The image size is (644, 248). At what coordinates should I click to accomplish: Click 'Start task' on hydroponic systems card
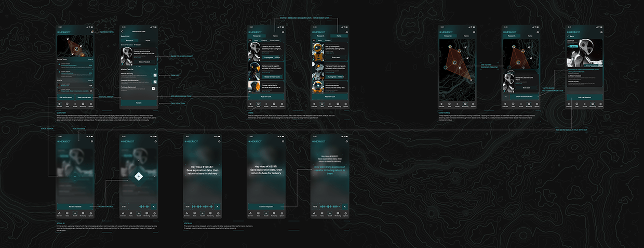click(x=336, y=57)
